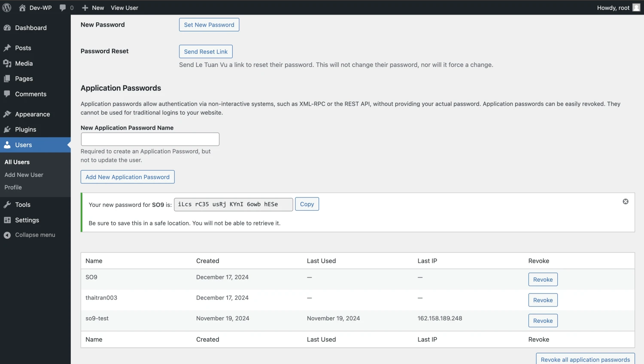Image resolution: width=644 pixels, height=364 pixels.
Task: Click the Settings sliders icon
Action: pos(7,220)
